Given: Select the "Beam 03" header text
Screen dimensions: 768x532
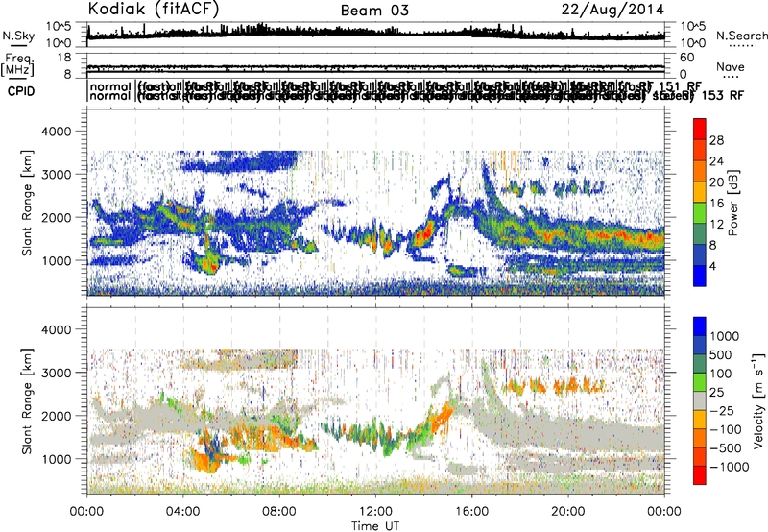Looking at the screenshot, I should click(374, 11).
